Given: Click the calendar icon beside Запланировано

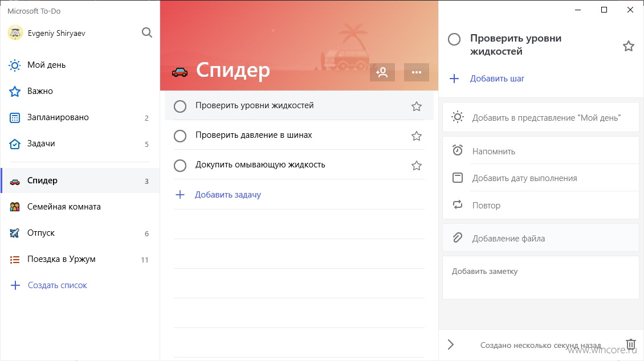Looking at the screenshot, I should pyautogui.click(x=15, y=118).
